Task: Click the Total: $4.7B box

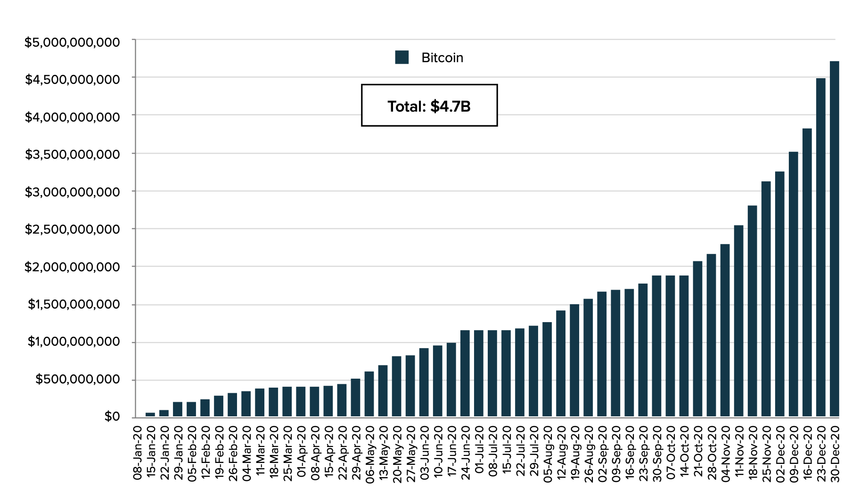Action: (x=429, y=105)
